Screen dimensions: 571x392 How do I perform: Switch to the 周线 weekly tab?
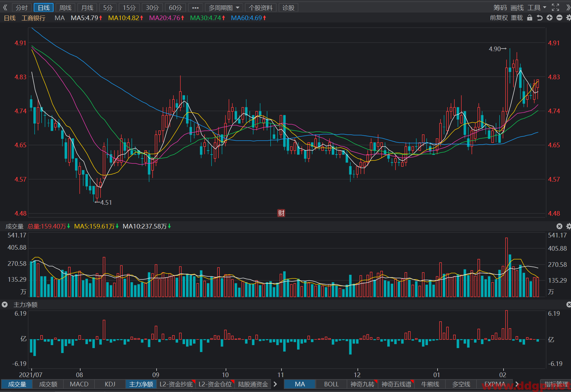(65, 8)
